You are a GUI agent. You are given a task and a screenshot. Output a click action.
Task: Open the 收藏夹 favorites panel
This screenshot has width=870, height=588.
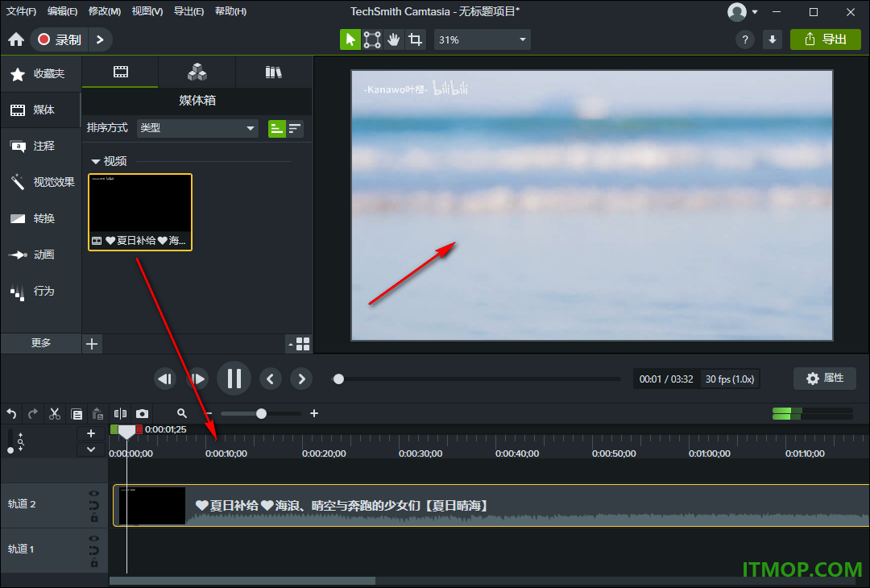click(x=41, y=74)
